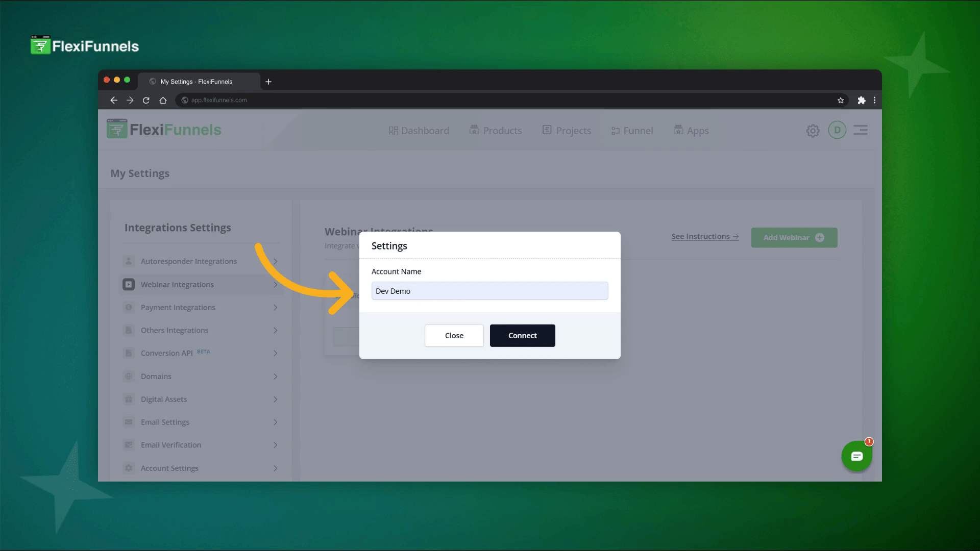
Task: Expand the Domains section chevron
Action: click(x=275, y=377)
